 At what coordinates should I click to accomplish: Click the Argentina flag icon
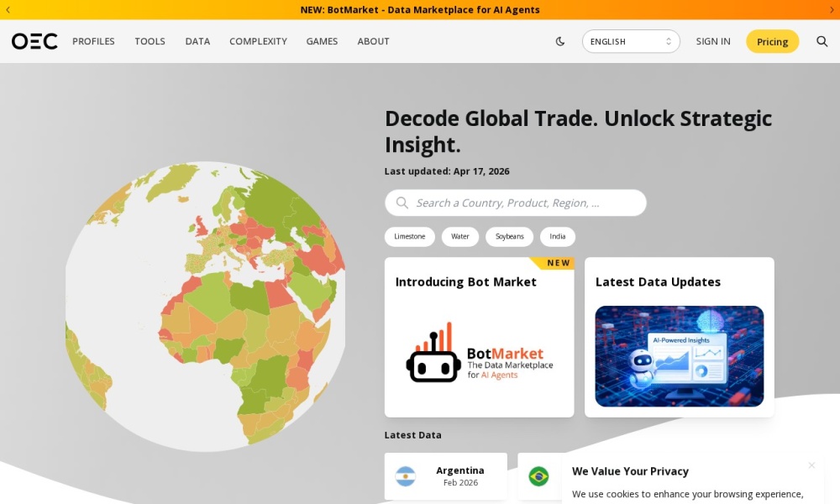point(406,476)
